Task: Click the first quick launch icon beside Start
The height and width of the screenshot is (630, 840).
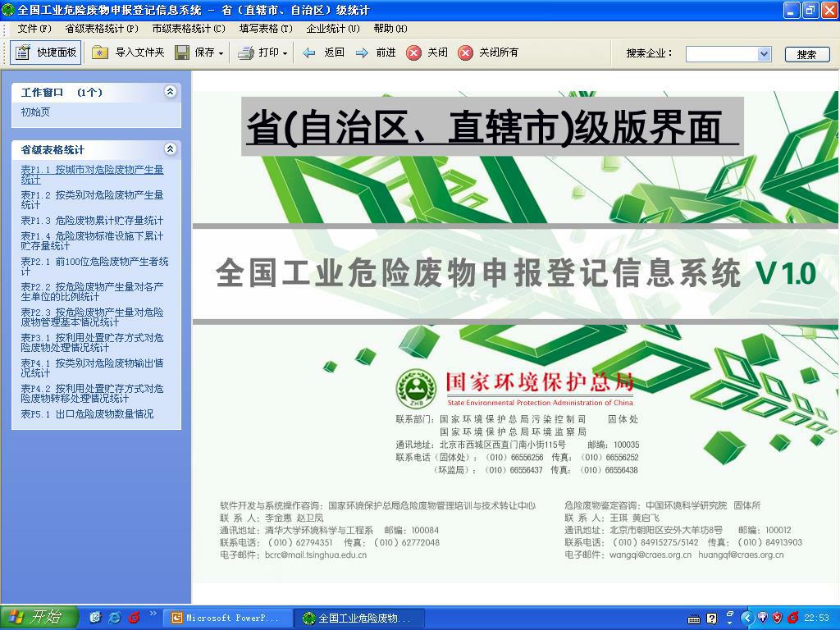Action: click(95, 618)
